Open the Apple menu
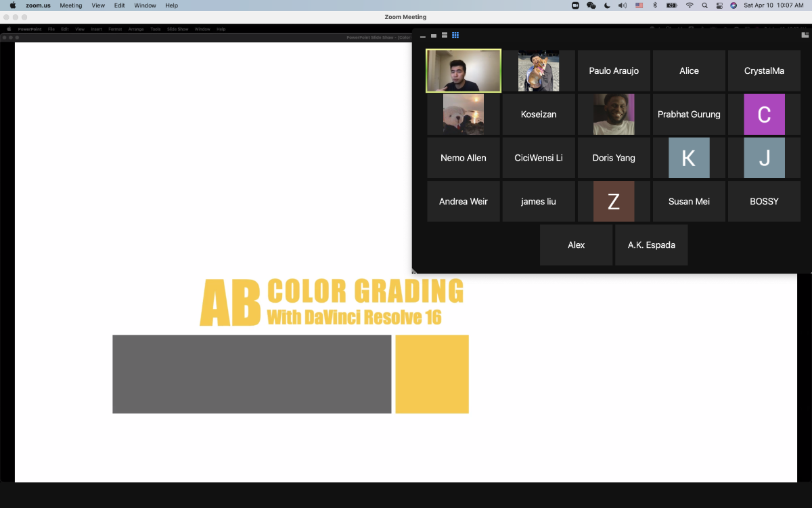 pyautogui.click(x=12, y=5)
